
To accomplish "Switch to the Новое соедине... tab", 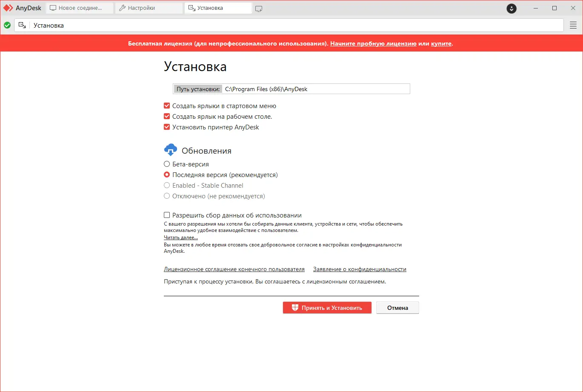I will pos(79,7).
